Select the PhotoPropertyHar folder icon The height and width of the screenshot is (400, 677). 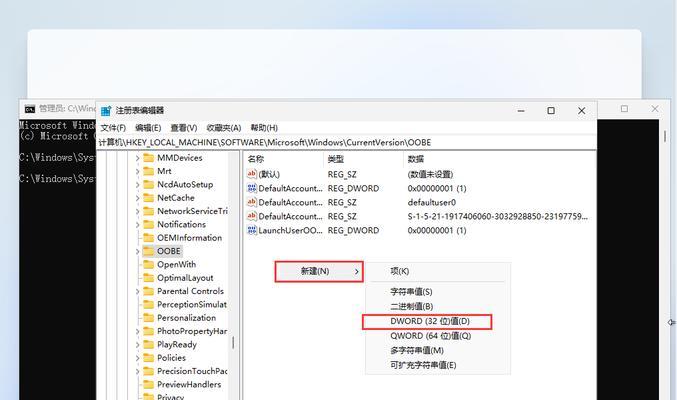[x=149, y=331]
